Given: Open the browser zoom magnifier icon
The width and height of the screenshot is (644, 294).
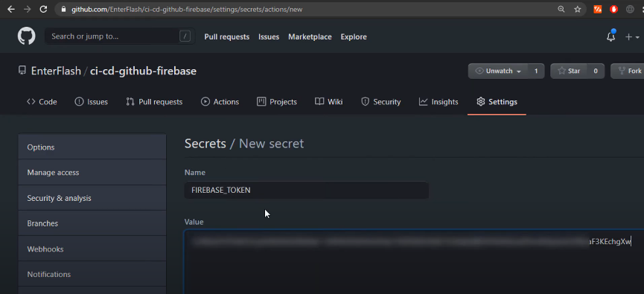Looking at the screenshot, I should tap(561, 9).
